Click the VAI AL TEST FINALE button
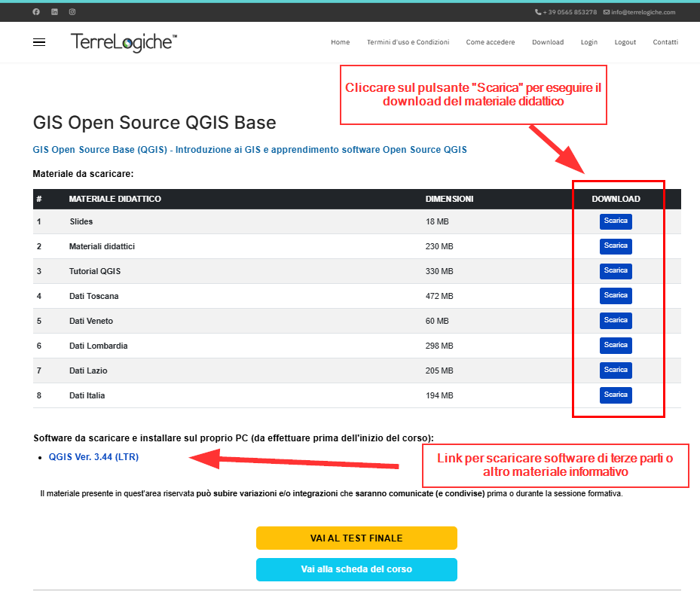Viewport: 700px width, 616px height. pyautogui.click(x=356, y=538)
